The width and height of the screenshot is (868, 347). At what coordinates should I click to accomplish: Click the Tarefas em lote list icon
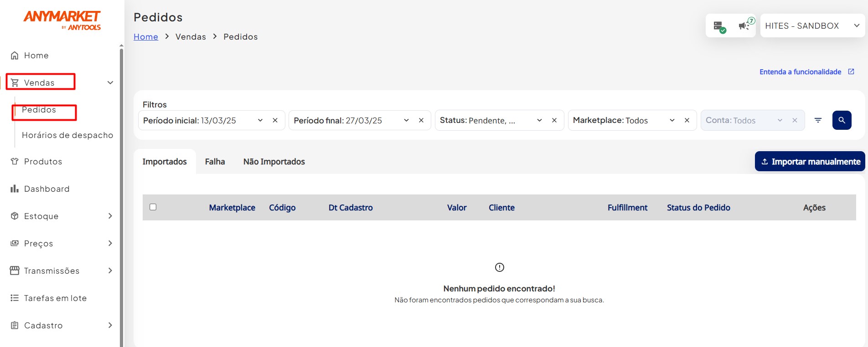[15, 298]
